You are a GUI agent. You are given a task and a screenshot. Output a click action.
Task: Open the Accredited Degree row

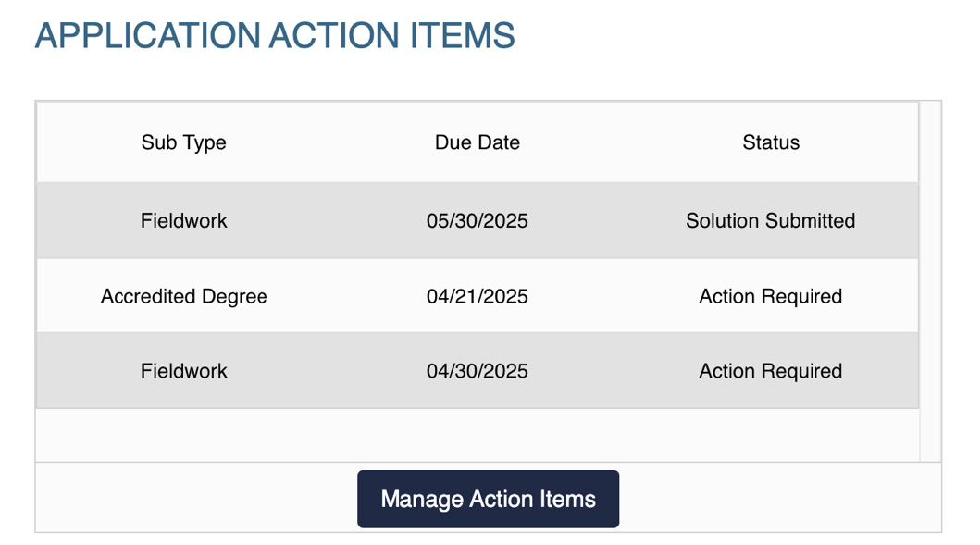click(478, 295)
